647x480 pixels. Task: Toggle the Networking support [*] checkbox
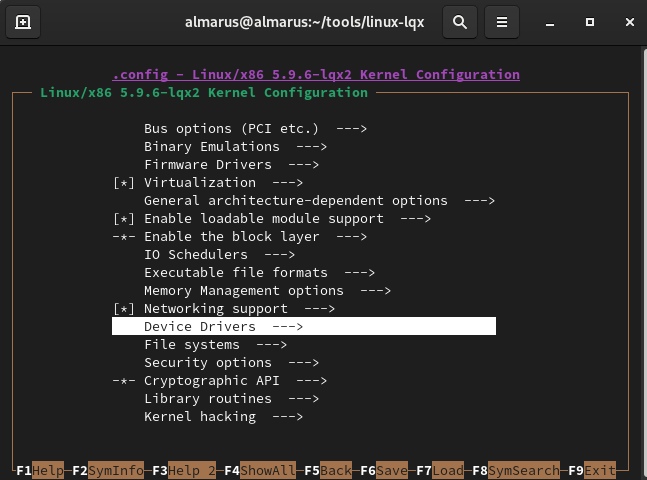tap(124, 309)
